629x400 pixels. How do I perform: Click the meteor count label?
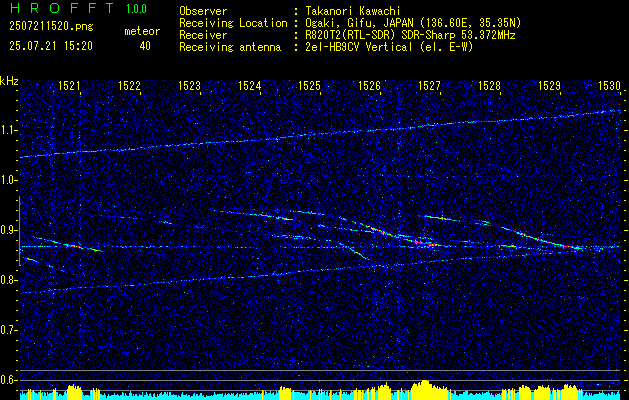pos(142,31)
